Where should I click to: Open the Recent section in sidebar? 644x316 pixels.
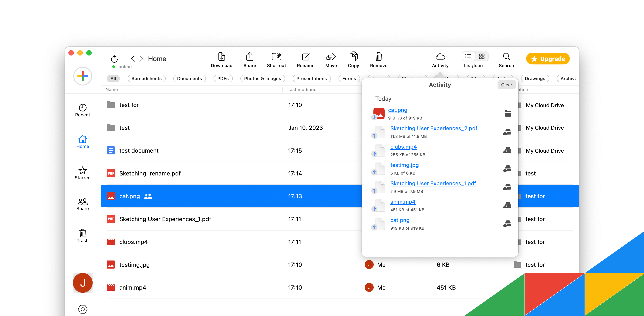pos(83,110)
